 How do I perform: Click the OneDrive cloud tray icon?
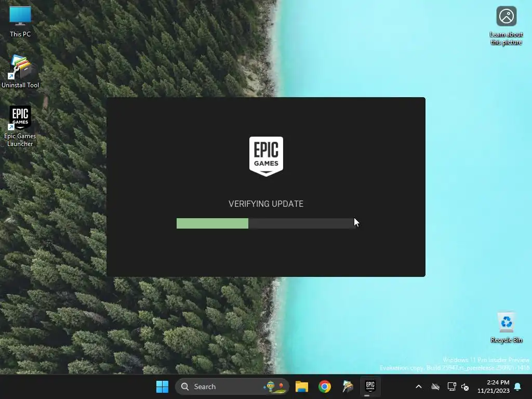click(435, 387)
